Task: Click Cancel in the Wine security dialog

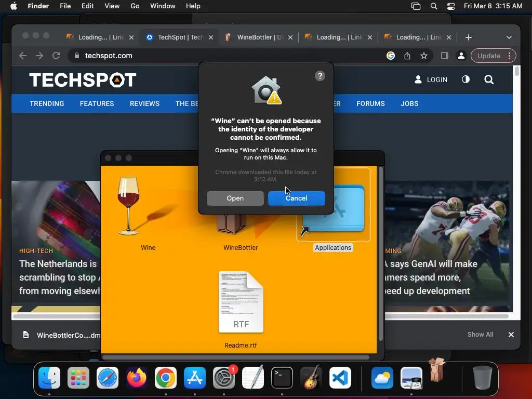Action: (x=297, y=198)
